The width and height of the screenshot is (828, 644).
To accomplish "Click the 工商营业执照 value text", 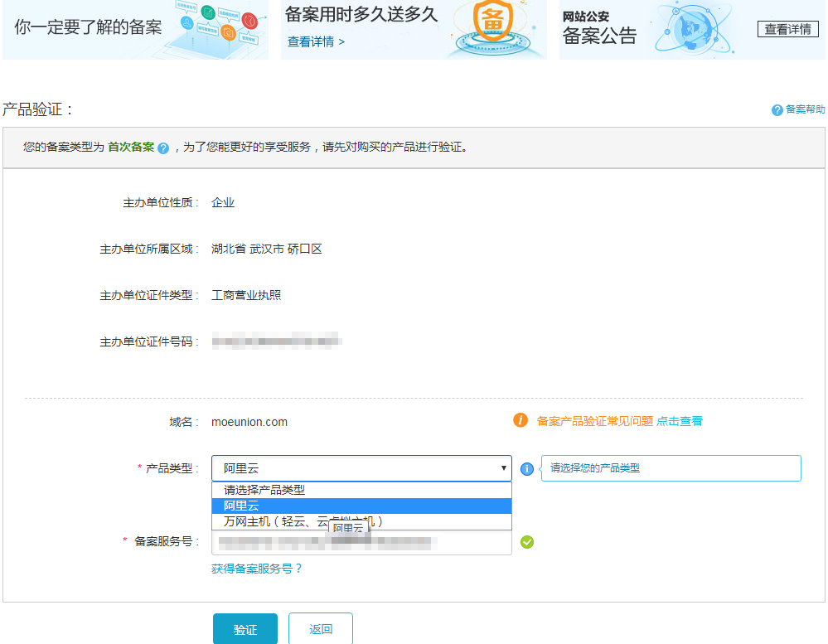I will tap(246, 295).
